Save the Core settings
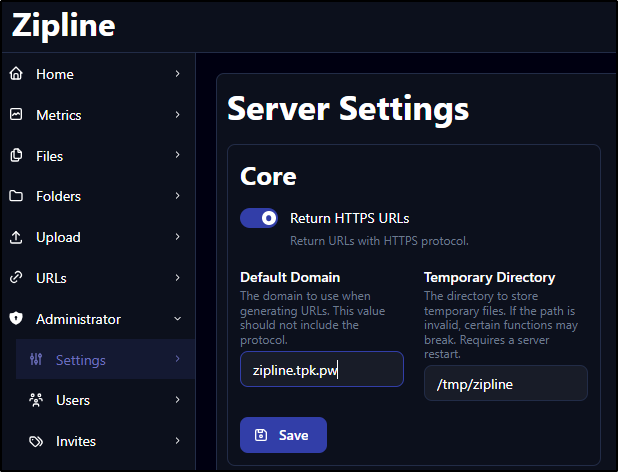The image size is (618, 472). 283,435
